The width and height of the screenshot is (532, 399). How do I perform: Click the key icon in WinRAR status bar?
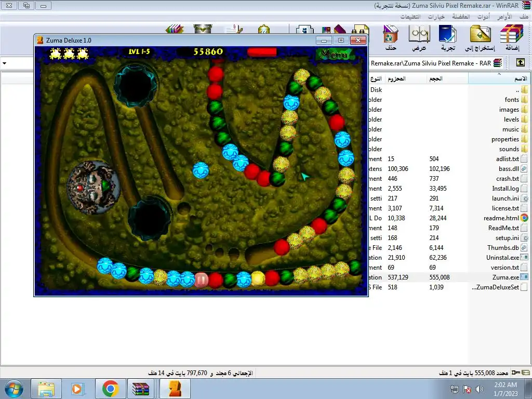516,373
